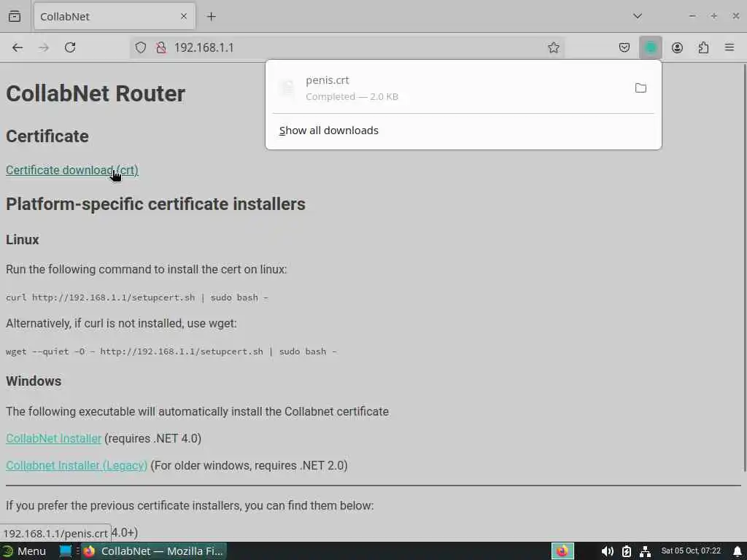Open the battery power icon

[627, 551]
